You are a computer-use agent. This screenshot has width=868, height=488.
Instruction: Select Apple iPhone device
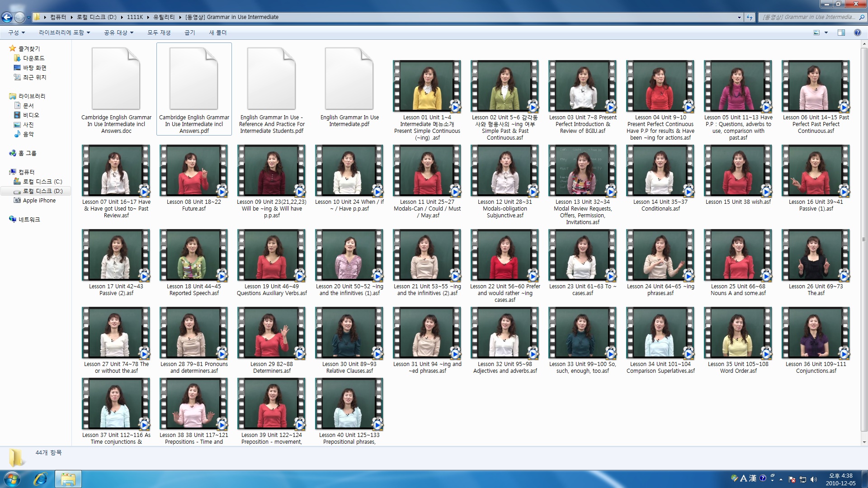tap(39, 201)
